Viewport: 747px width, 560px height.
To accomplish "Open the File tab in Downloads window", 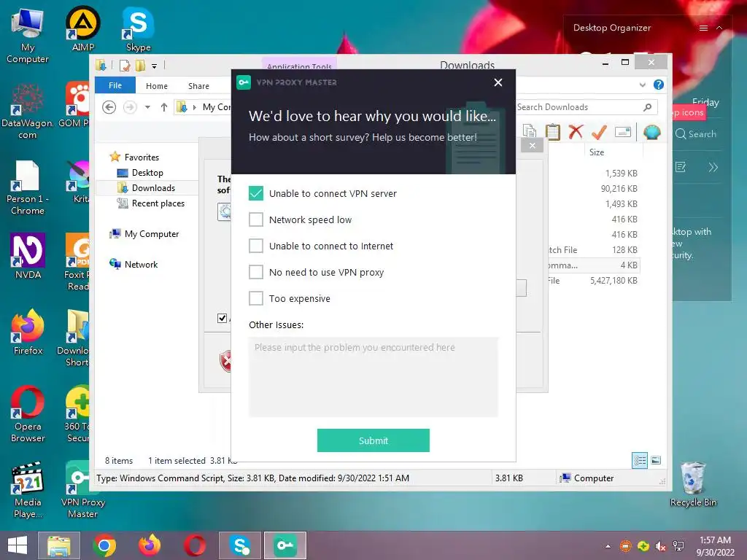I will pyautogui.click(x=115, y=85).
